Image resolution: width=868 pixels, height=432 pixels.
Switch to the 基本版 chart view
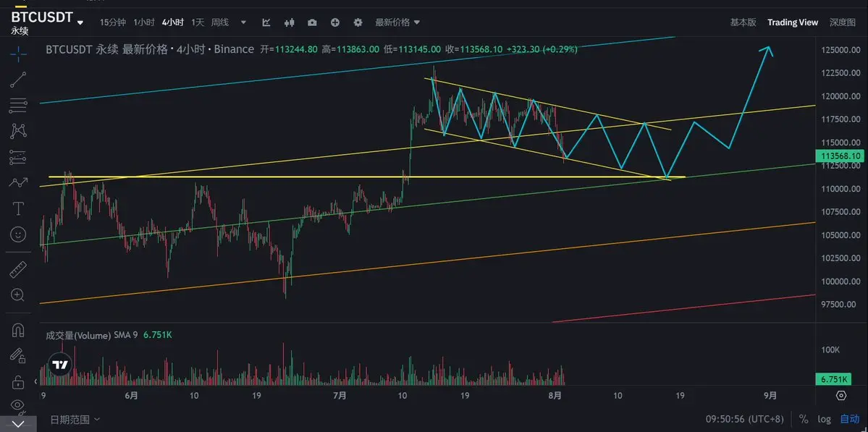coord(743,22)
